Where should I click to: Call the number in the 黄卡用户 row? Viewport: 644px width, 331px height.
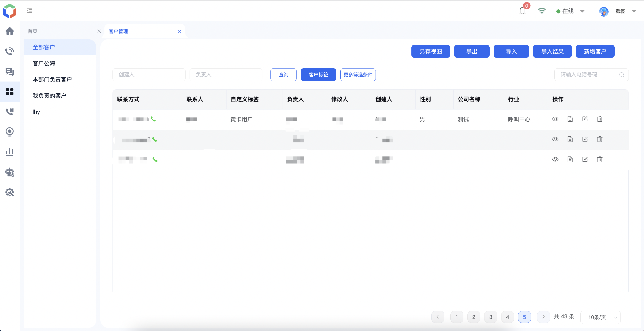(153, 119)
